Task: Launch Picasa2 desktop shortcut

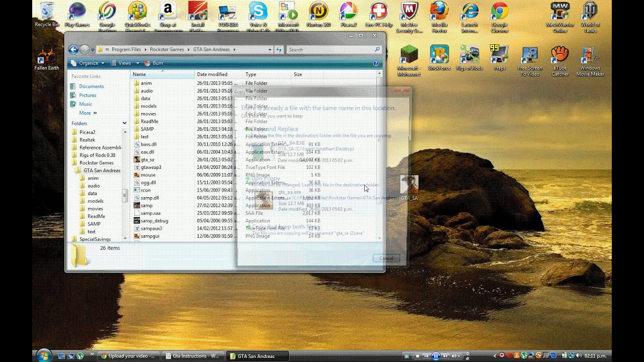Action: pyautogui.click(x=348, y=15)
